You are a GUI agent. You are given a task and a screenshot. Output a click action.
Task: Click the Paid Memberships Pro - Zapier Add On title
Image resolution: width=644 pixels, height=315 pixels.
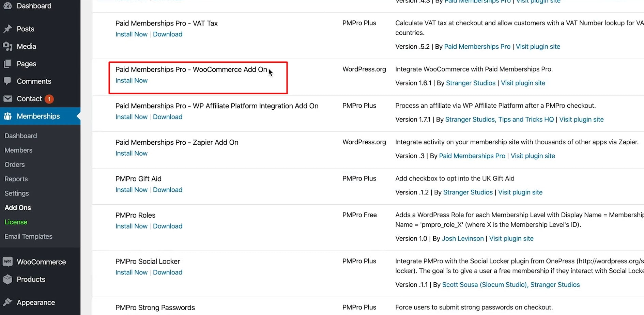click(177, 142)
